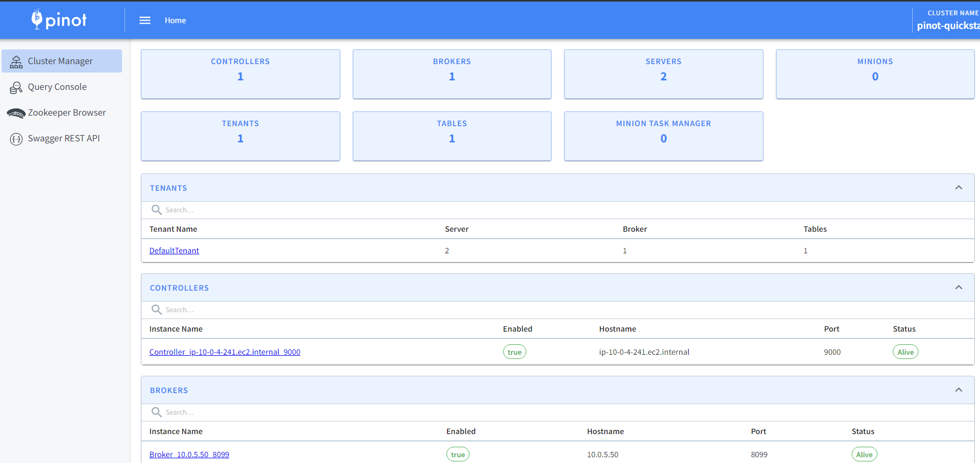The image size is (980, 463).
Task: Open the Minion Task Manager card
Action: pos(663,136)
